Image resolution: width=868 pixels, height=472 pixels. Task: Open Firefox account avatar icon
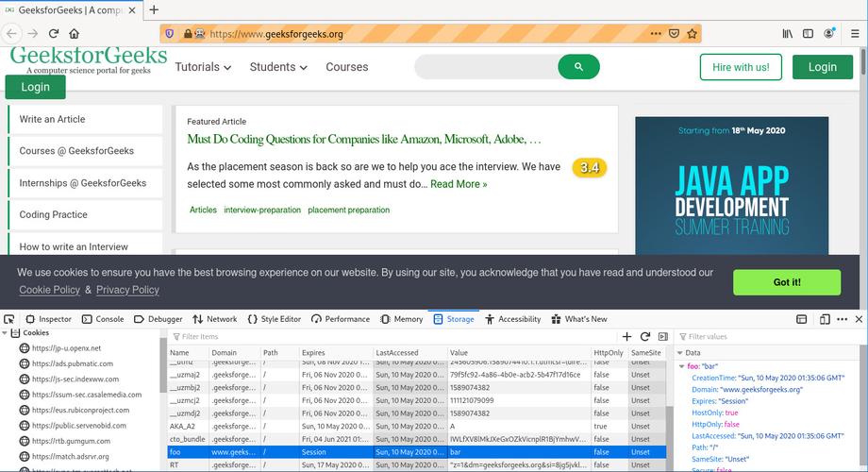point(828,33)
